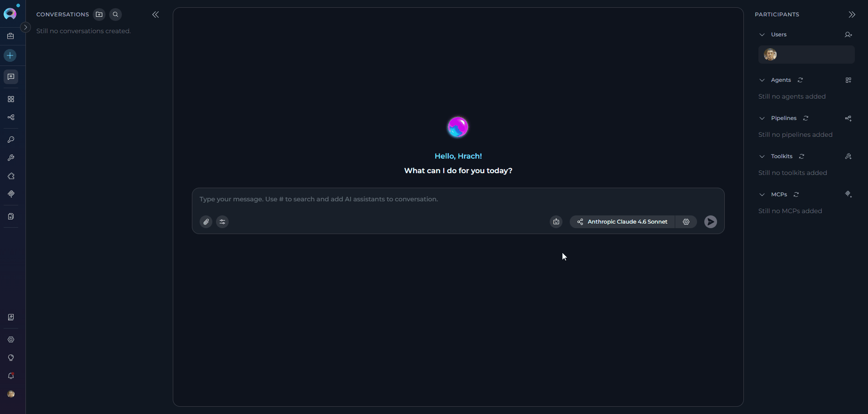Viewport: 868px width, 414px height.
Task: Open the model settings gear icon
Action: [x=686, y=222]
